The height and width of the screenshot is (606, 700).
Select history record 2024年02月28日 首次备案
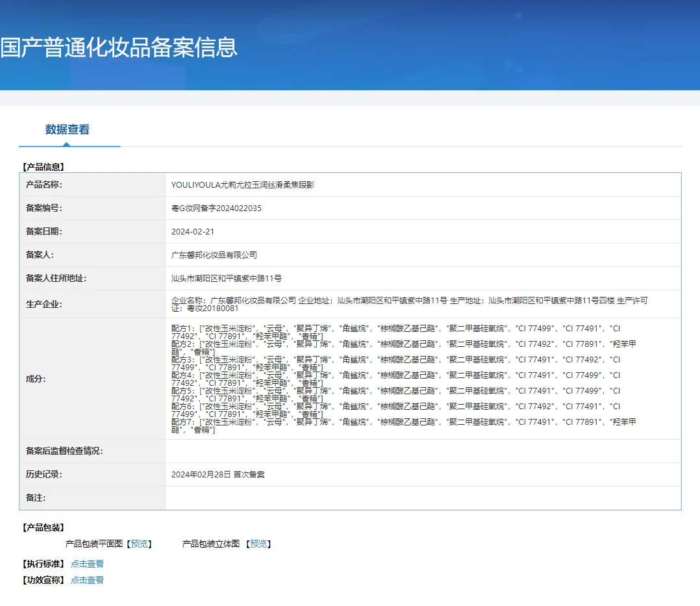(218, 474)
